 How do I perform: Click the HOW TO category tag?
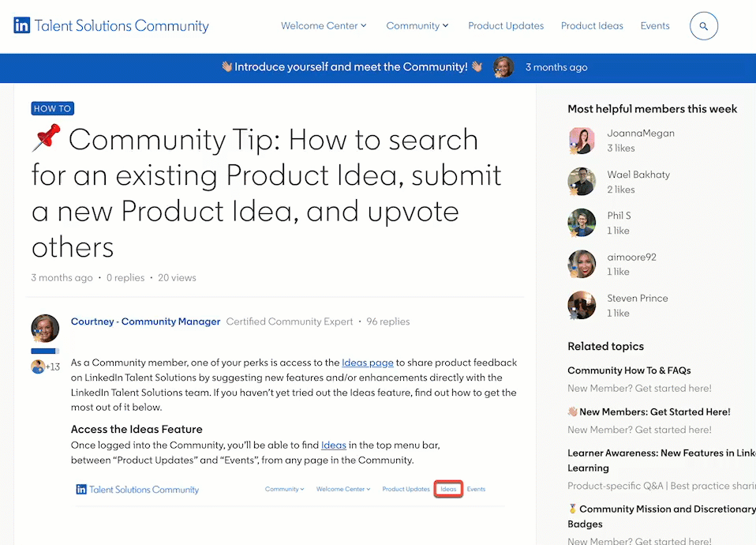(x=53, y=109)
